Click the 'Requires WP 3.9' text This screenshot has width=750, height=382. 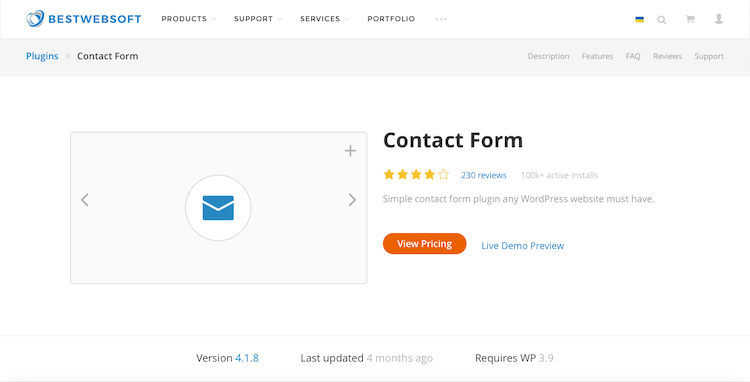(x=514, y=358)
